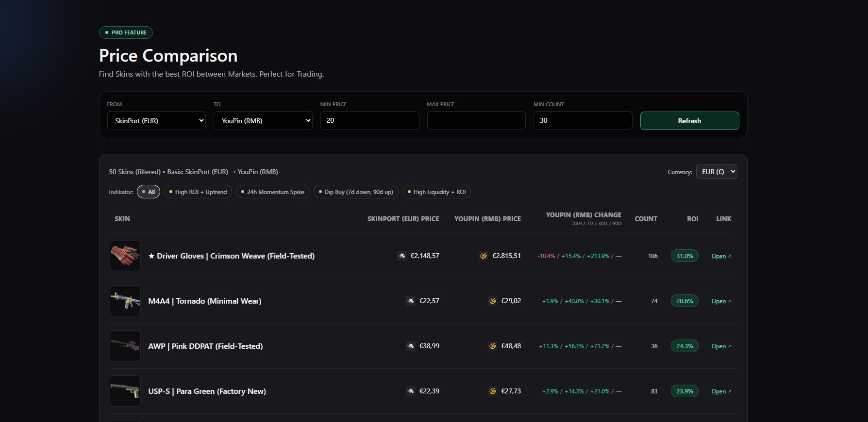868x422 pixels.
Task: Click the Driver Gloves Crimson Weave thumbnail
Action: [125, 256]
